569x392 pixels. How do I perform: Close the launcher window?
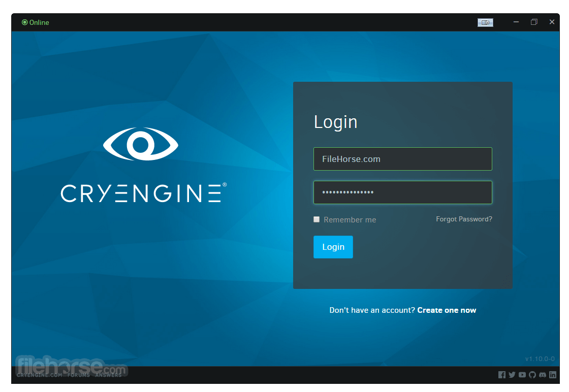click(552, 22)
